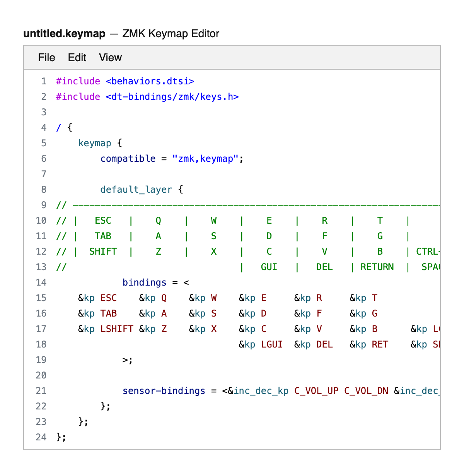This screenshot has height=476, width=464.
Task: Open the View menu
Action: [x=110, y=58]
